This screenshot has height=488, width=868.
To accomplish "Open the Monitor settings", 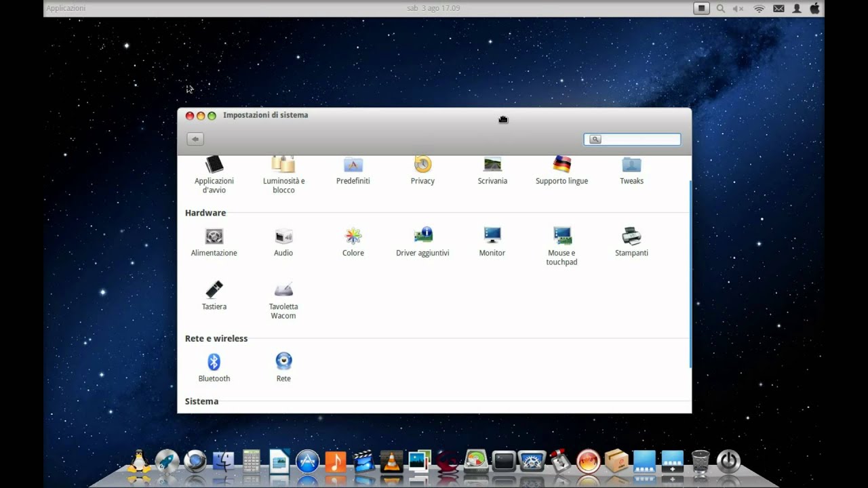I will tap(492, 243).
